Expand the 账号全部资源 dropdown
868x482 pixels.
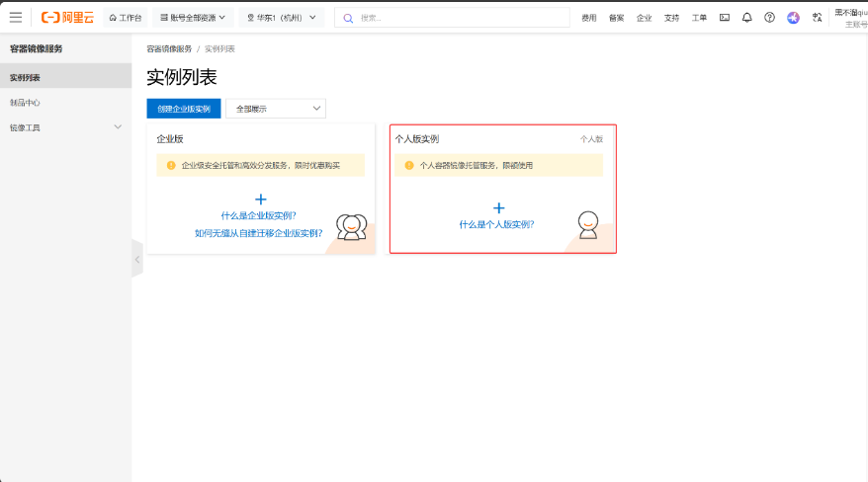click(193, 18)
